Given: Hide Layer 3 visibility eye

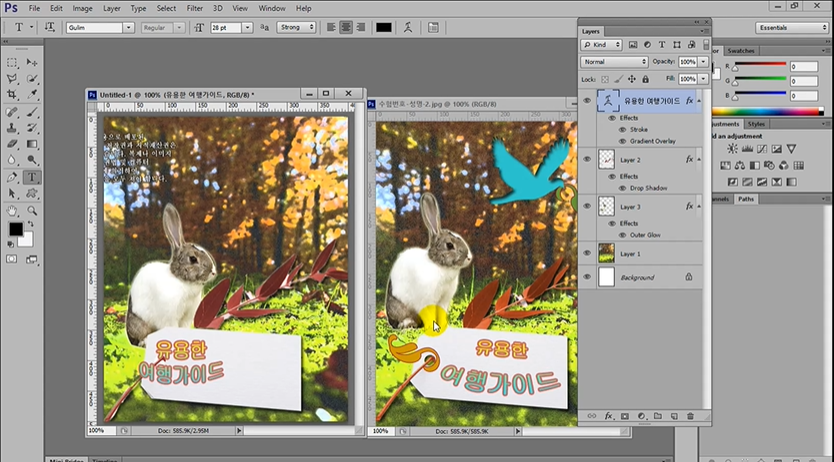Looking at the screenshot, I should coord(587,206).
